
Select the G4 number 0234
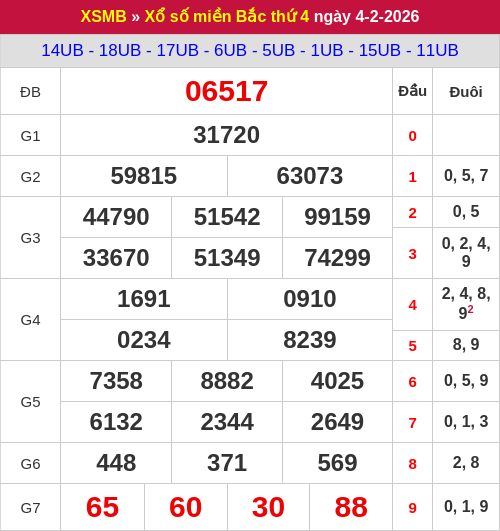(x=144, y=340)
